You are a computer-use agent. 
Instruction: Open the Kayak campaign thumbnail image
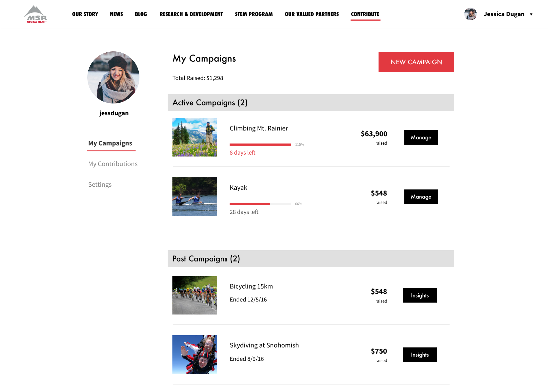click(194, 196)
